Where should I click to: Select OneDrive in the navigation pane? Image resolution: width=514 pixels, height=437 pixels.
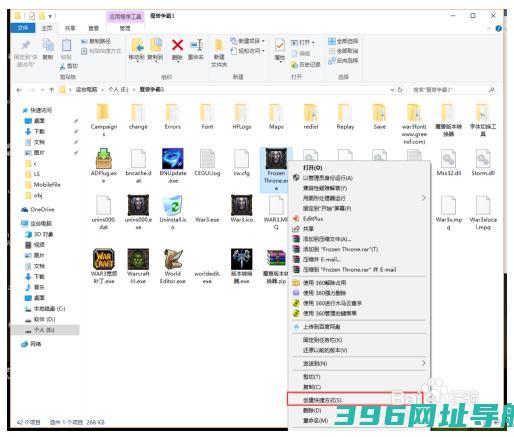click(42, 209)
